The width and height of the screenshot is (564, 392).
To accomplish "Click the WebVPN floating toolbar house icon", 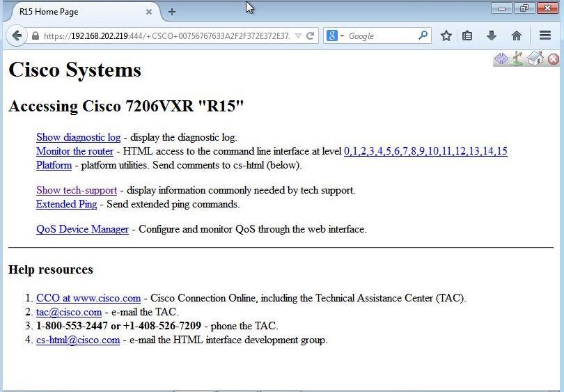I will click(x=535, y=59).
